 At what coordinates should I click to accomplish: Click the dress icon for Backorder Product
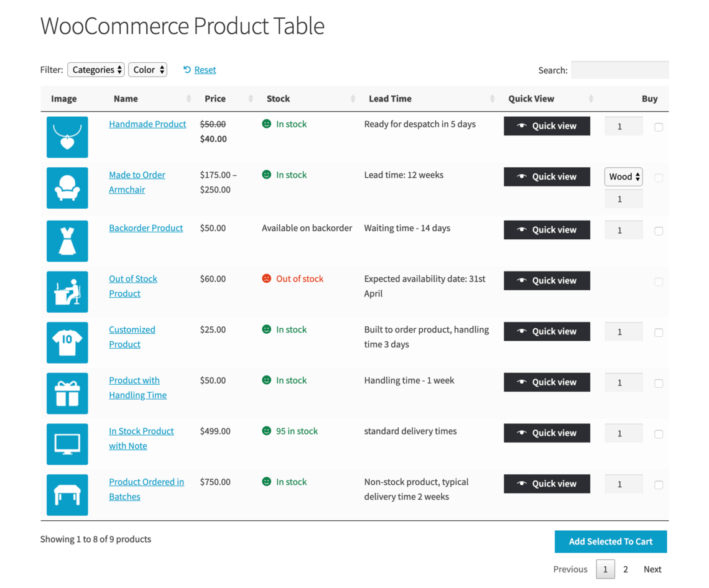67,241
